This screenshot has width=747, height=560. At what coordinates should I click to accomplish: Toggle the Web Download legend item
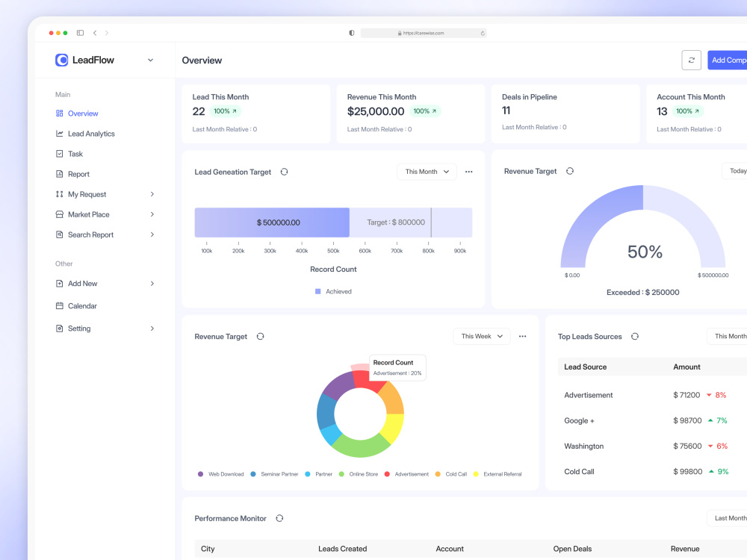(220, 474)
